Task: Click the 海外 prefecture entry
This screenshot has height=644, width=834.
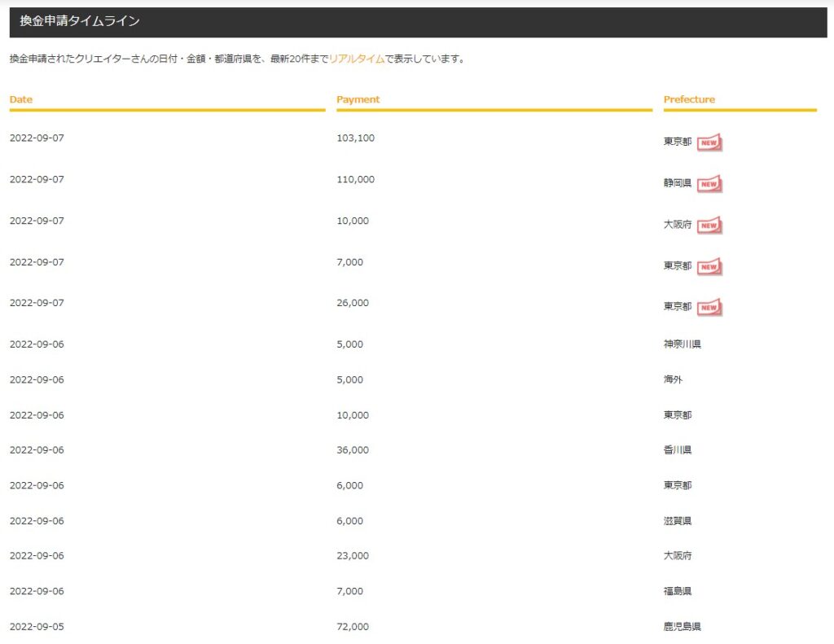Action: (x=674, y=379)
